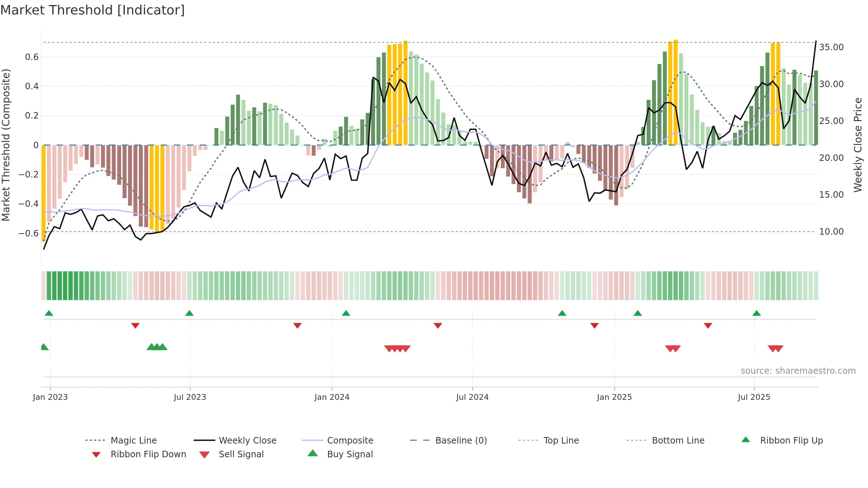868x488 pixels.
Task: Click the ribbon flip up marker in autumn 2024
Action: tap(562, 313)
